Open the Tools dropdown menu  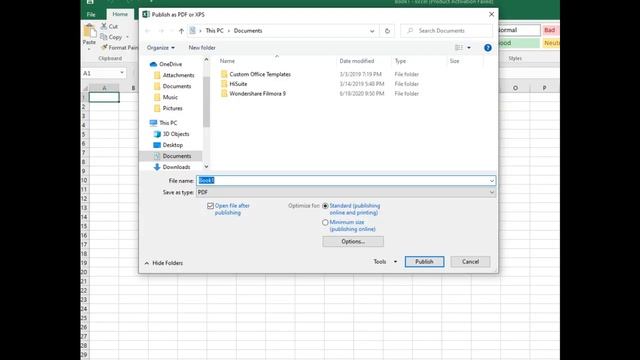[x=385, y=262]
